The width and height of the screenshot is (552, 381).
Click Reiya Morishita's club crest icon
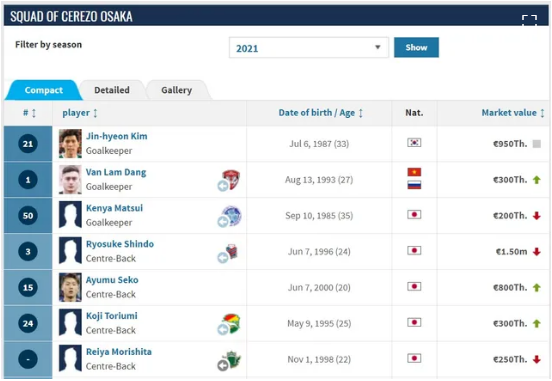(x=232, y=360)
